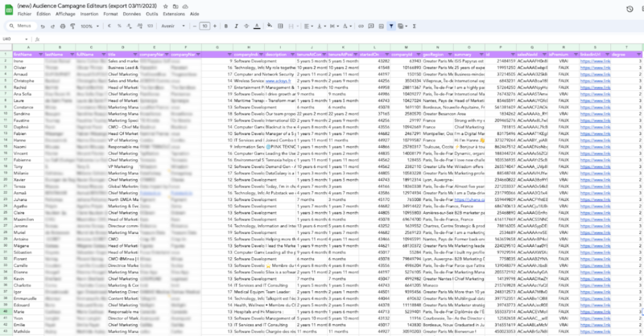Open the version history clock icon

point(630,9)
